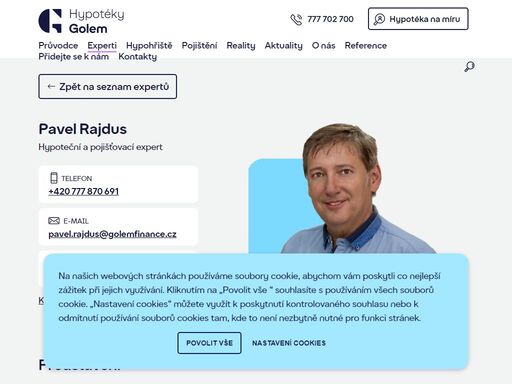Open Nastavení cookies settings
The height and width of the screenshot is (384, 512).
point(289,343)
